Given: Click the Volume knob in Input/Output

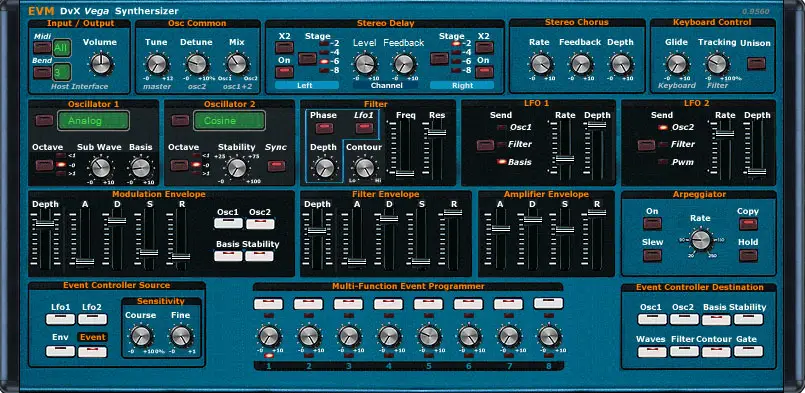Looking at the screenshot, I should [102, 64].
